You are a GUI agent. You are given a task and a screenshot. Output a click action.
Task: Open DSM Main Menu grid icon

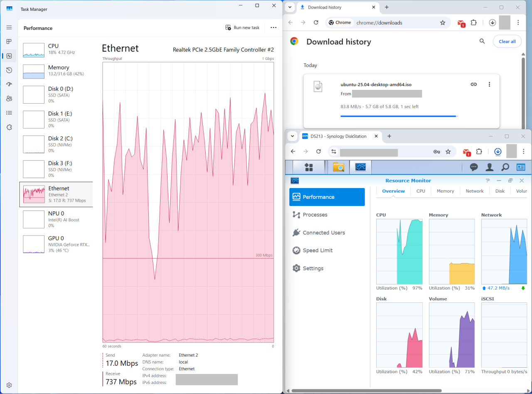point(309,167)
